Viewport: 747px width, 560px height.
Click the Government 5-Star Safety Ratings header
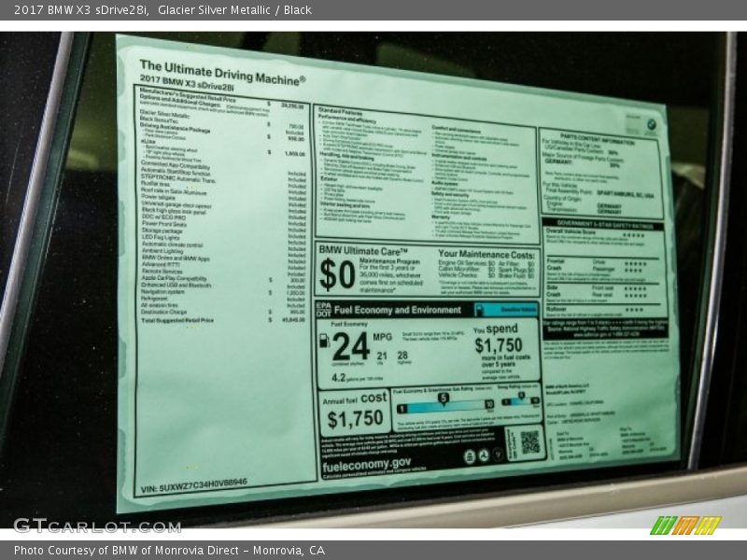coord(604,224)
